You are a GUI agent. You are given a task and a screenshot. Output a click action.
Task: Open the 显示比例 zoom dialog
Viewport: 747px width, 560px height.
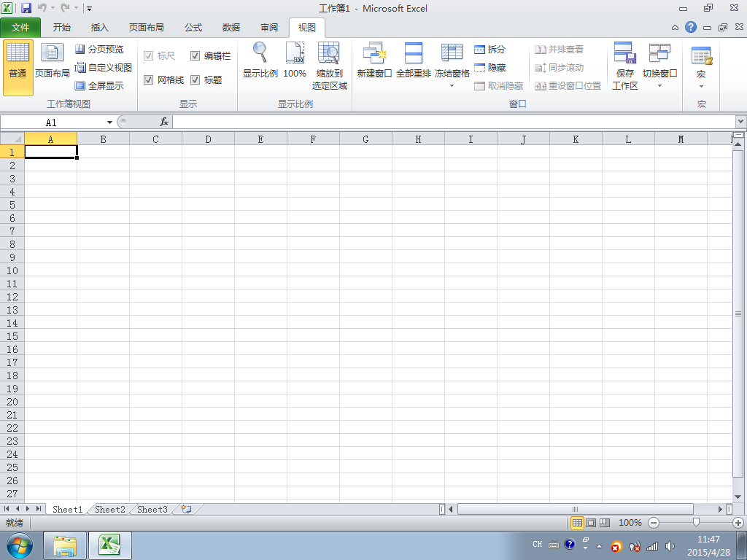[x=260, y=61]
